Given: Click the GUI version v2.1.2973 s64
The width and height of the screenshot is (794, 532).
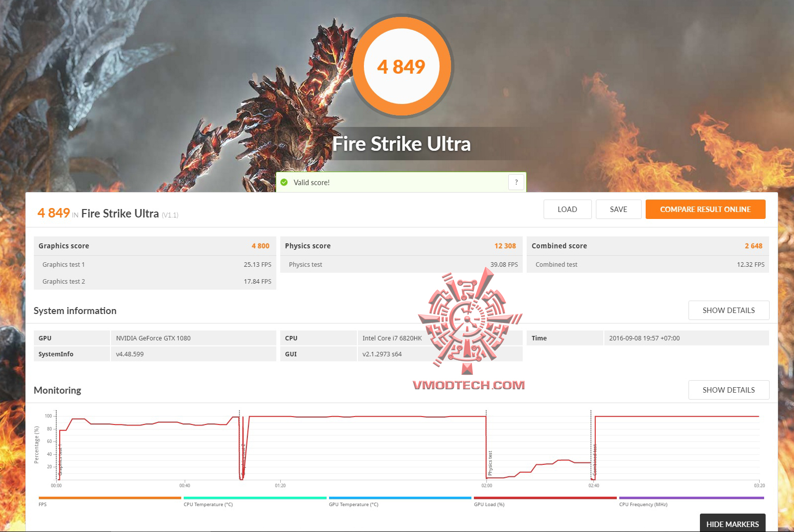Looking at the screenshot, I should pyautogui.click(x=382, y=354).
